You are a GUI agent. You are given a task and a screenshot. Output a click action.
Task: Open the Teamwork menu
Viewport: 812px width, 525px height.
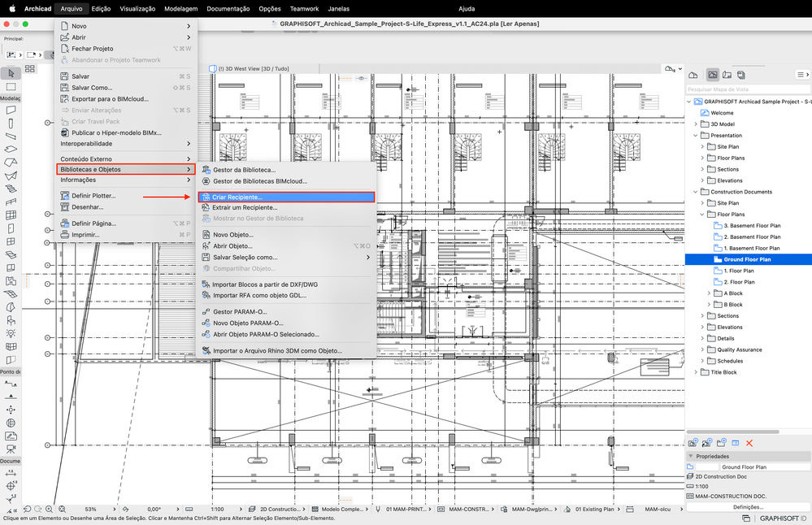coord(304,9)
